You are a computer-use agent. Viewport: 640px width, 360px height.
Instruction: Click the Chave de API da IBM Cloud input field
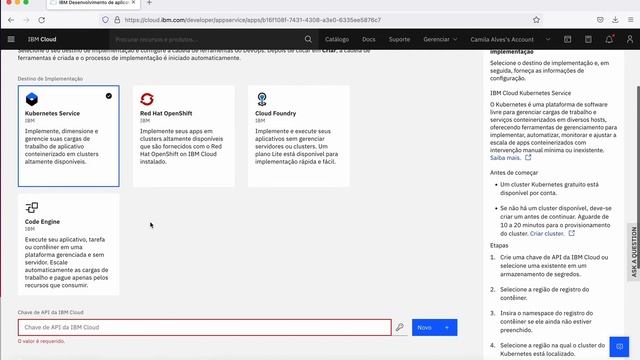[204, 327]
